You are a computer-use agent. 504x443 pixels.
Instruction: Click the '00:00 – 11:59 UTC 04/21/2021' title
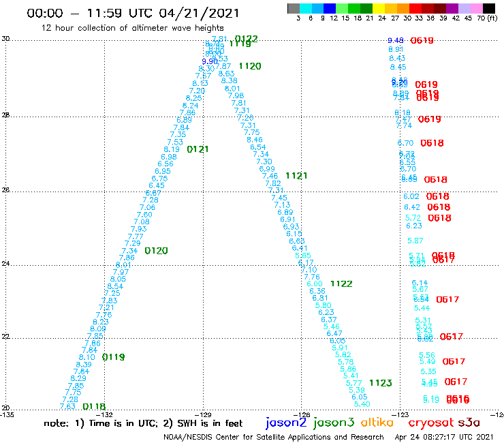coord(133,13)
